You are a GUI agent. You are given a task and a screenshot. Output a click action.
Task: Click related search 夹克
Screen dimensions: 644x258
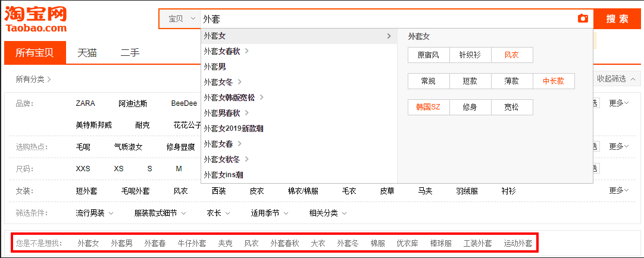225,244
